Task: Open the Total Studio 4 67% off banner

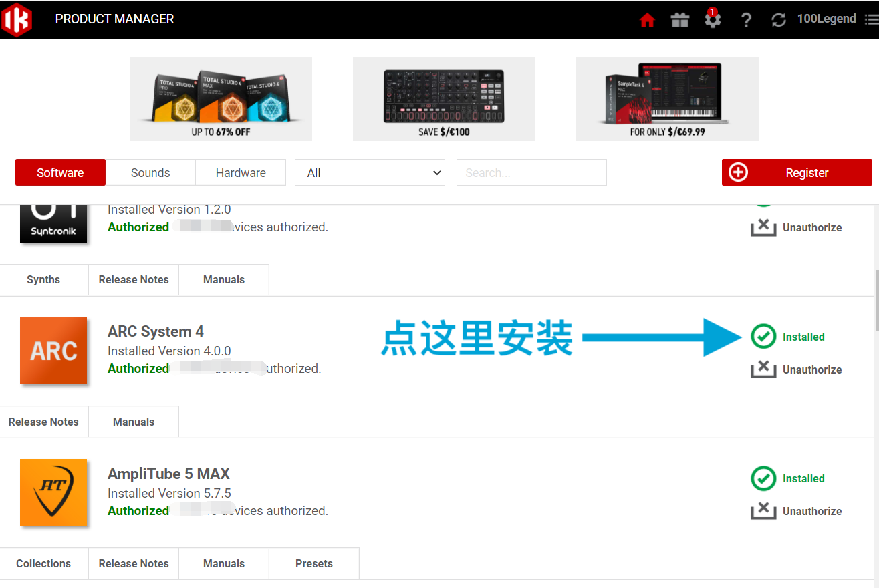Action: pos(221,99)
